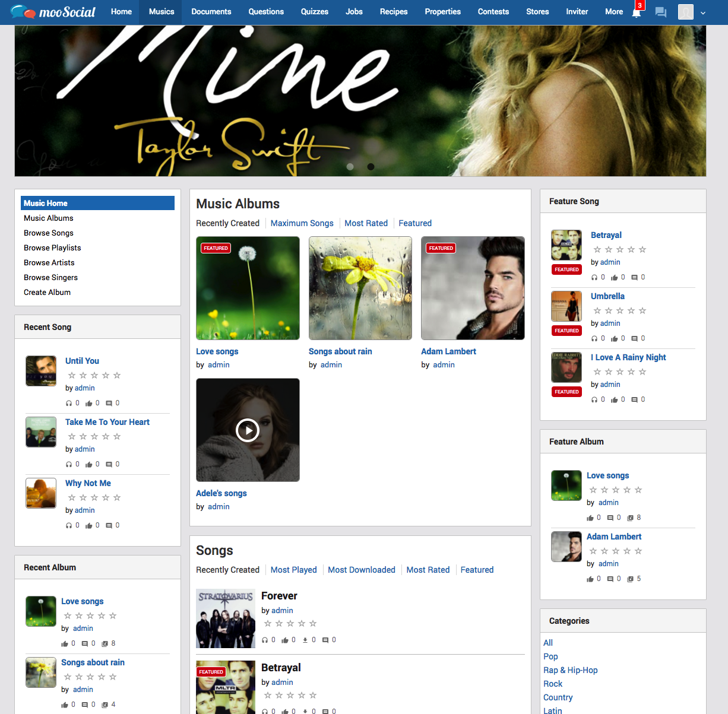Image resolution: width=728 pixels, height=714 pixels.
Task: Click the comment icon for Why Not Me
Action: 109,526
